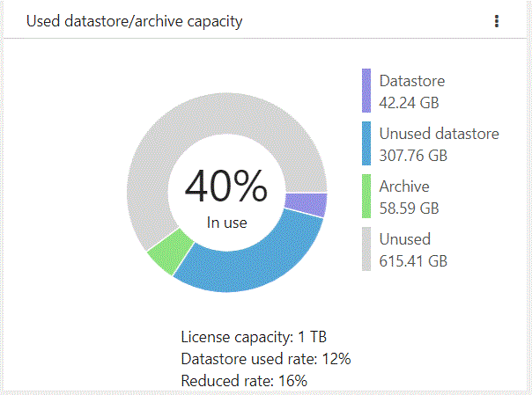This screenshot has height=395, width=532.
Task: Open the widget three-dot options menu
Action: tap(497, 21)
